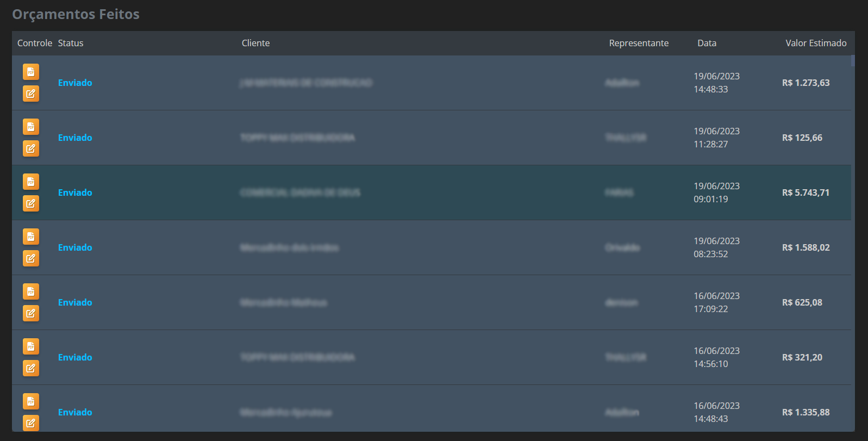The height and width of the screenshot is (441, 868).
Task: Edit the R$ 5.743,71 quote
Action: pyautogui.click(x=31, y=203)
